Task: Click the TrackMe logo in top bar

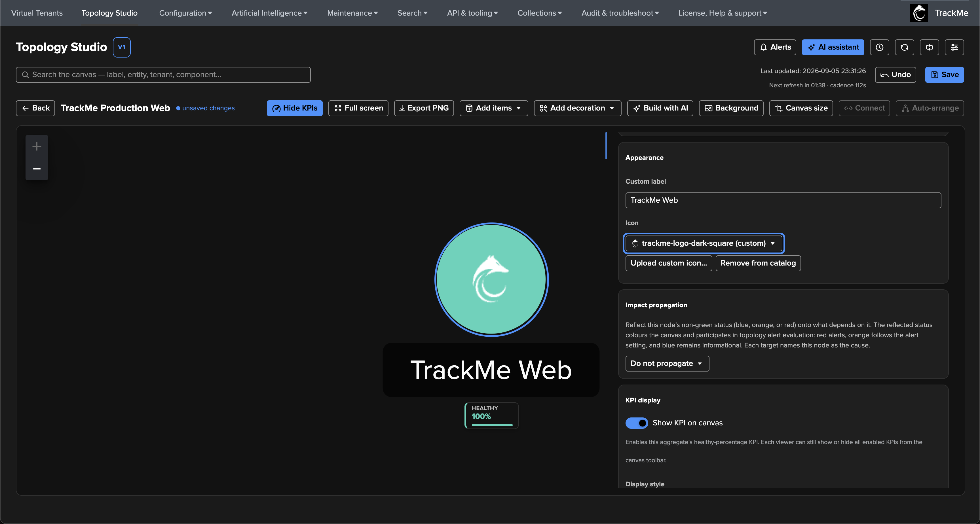Action: 919,13
